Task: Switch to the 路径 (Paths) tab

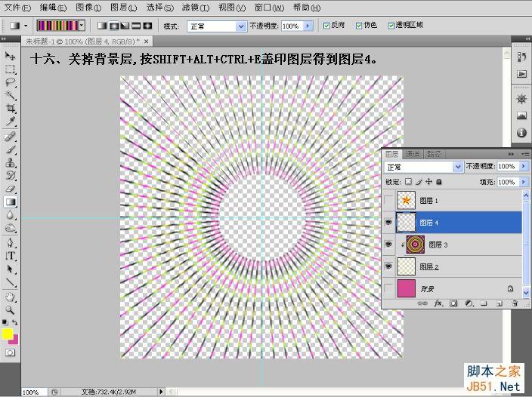Action: click(434, 154)
